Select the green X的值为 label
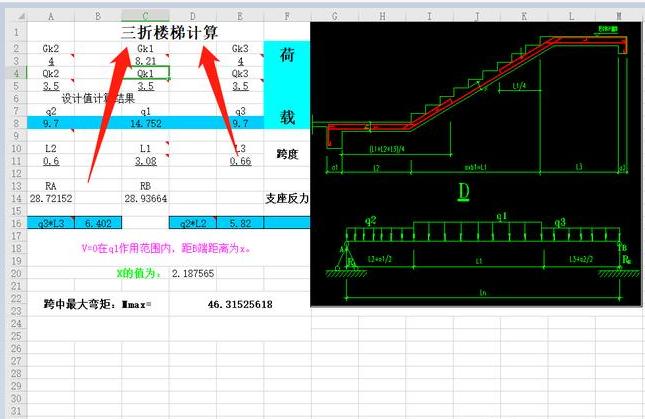Image resolution: width=645 pixels, height=419 pixels. (139, 273)
